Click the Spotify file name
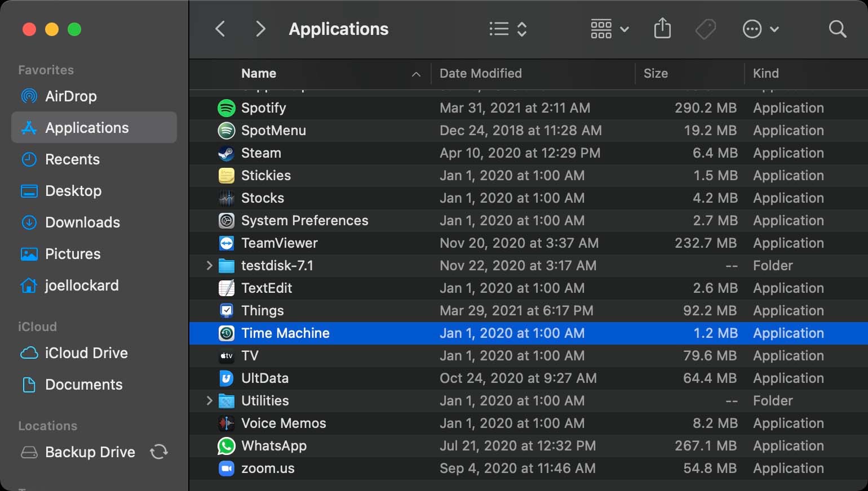 (263, 108)
